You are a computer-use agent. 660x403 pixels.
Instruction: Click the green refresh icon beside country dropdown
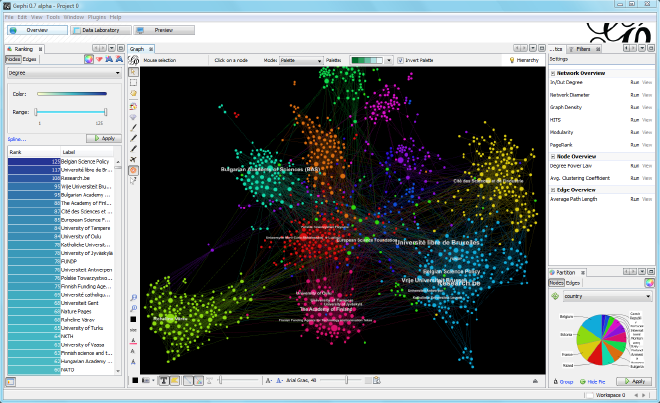555,296
